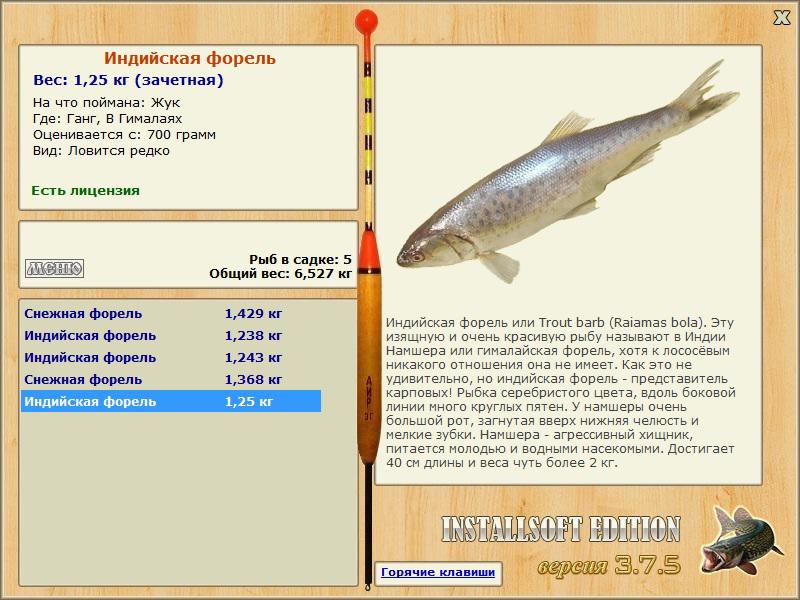The image size is (800, 600).
Task: Click the На что поймана: Жук line
Action: [x=106, y=103]
